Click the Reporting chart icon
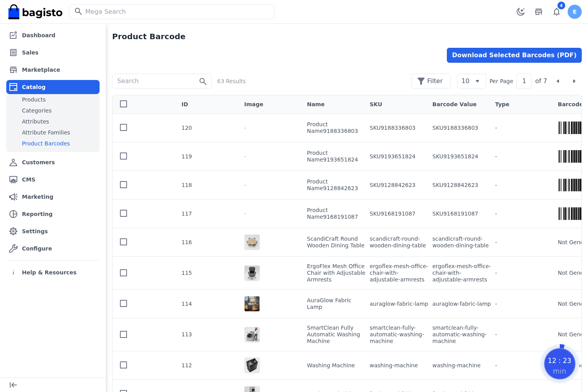588x392 pixels. click(13, 214)
